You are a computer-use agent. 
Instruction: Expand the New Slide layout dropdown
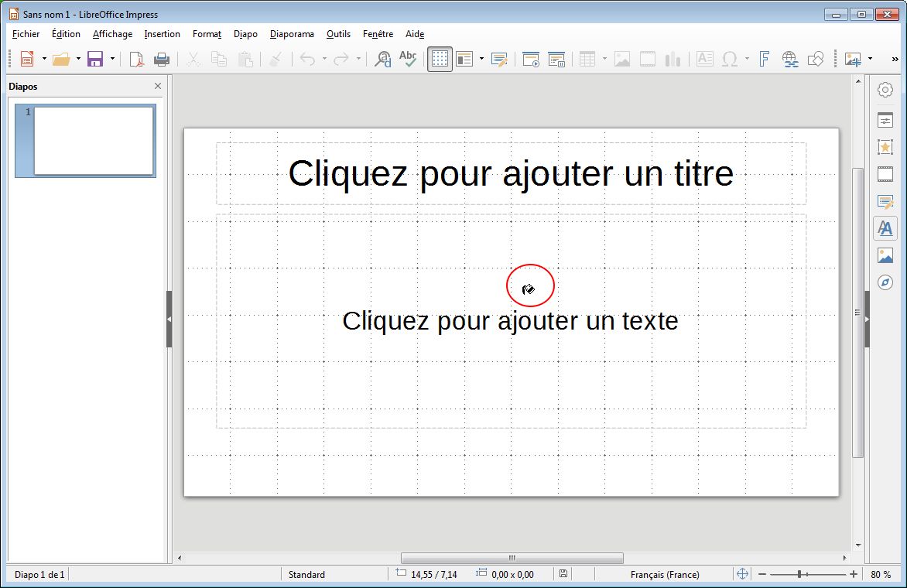pyautogui.click(x=870, y=59)
